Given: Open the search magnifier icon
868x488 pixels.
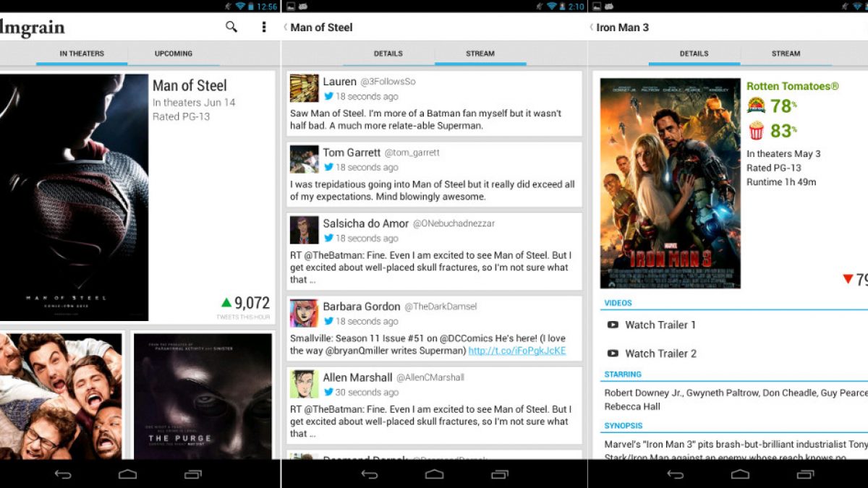Looking at the screenshot, I should tap(231, 27).
